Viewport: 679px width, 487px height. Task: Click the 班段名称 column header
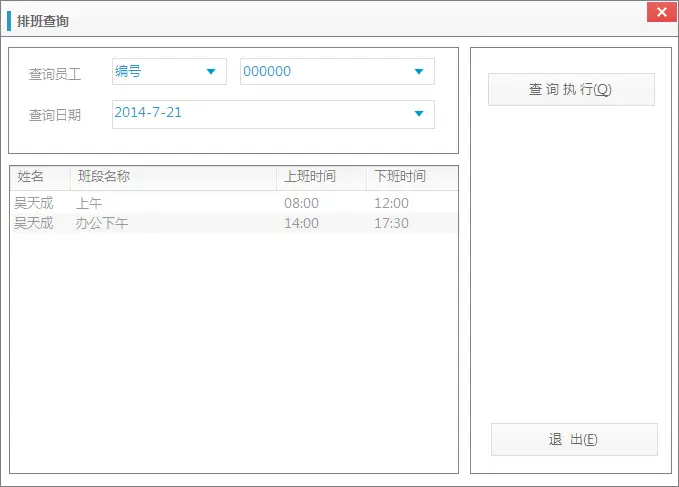point(104,177)
